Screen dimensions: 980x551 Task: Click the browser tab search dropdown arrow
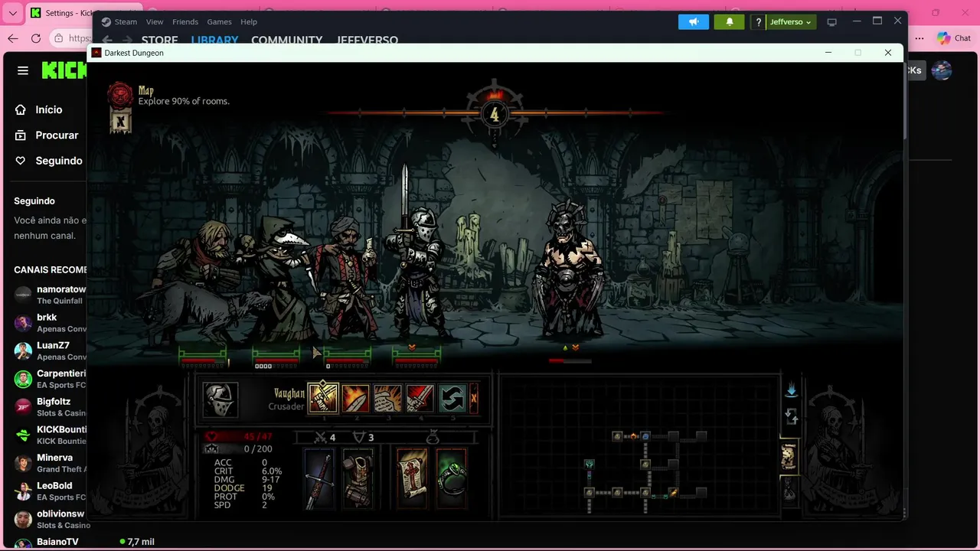(12, 13)
